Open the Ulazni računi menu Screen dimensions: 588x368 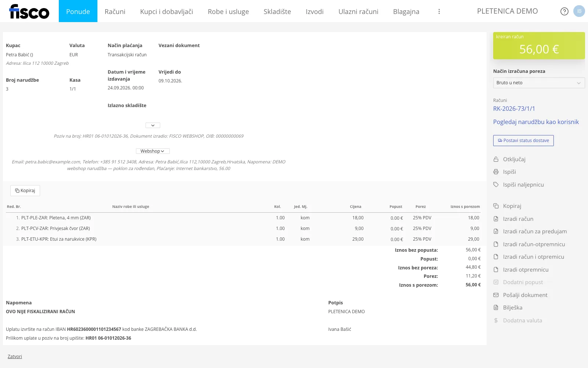[358, 11]
